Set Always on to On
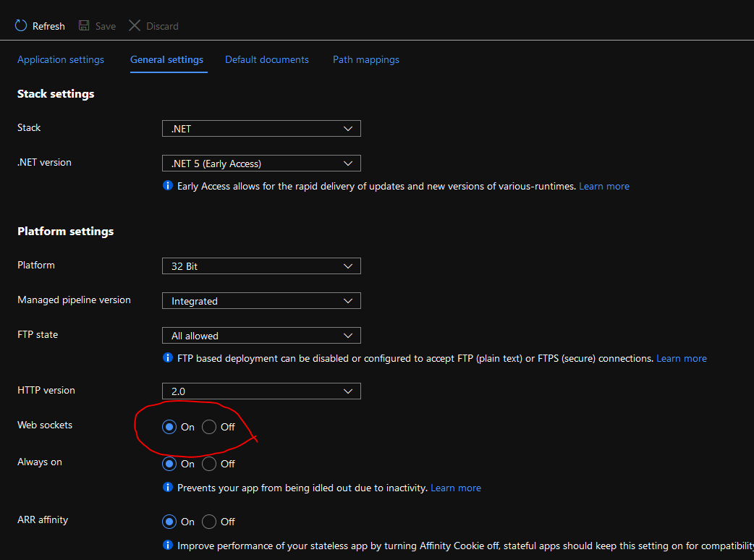 [x=169, y=464]
